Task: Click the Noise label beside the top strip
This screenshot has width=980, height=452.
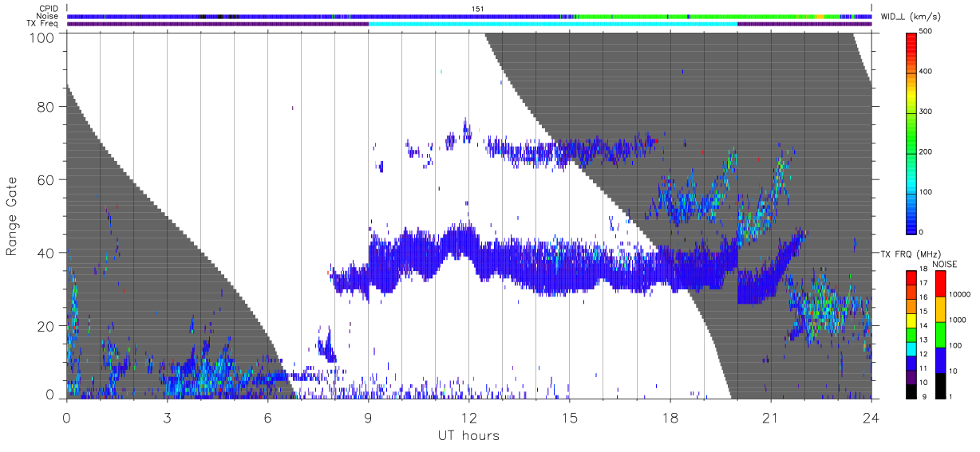Action: click(48, 16)
